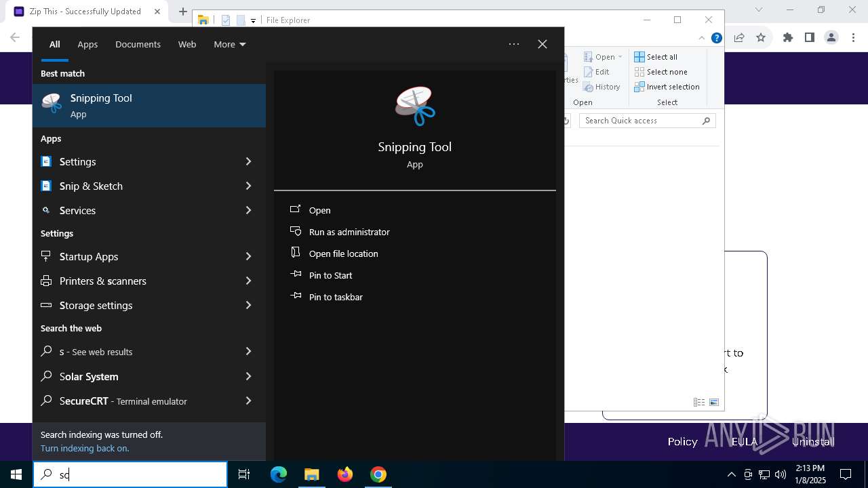Click the Windows Start button
This screenshot has width=868, height=488.
point(16,474)
